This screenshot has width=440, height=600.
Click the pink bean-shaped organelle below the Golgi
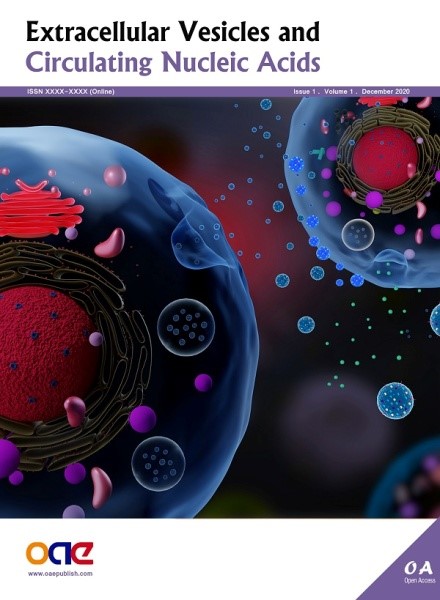(x=110, y=243)
